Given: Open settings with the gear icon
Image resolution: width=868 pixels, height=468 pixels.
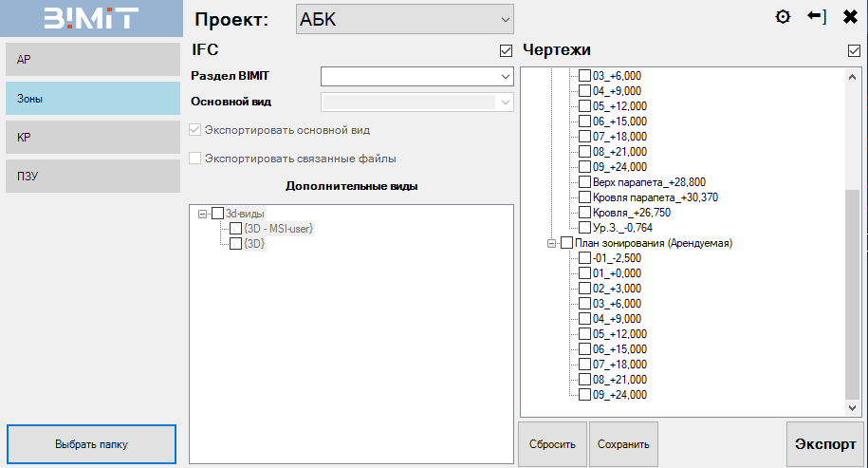Looking at the screenshot, I should tap(783, 17).
